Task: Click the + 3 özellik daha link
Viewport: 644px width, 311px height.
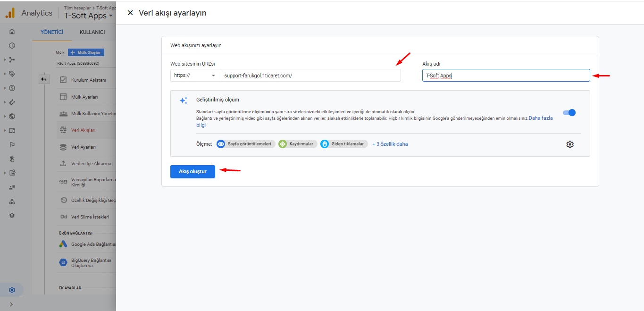Action: tap(390, 144)
